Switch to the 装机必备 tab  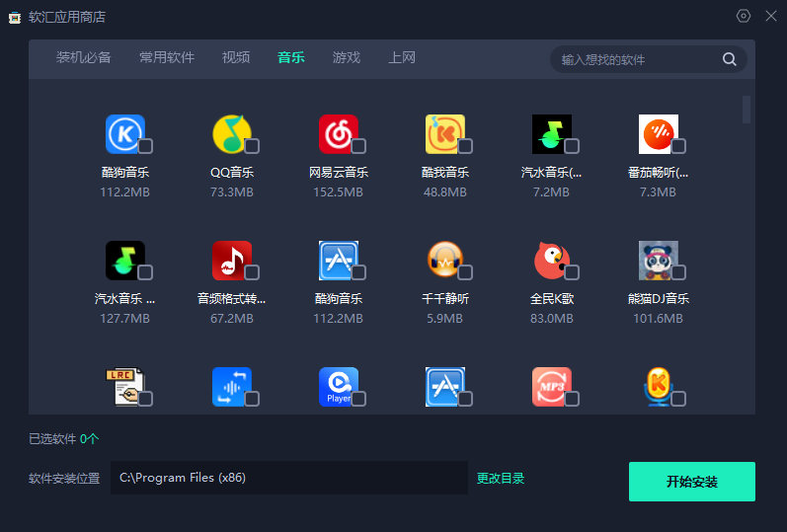(83, 57)
